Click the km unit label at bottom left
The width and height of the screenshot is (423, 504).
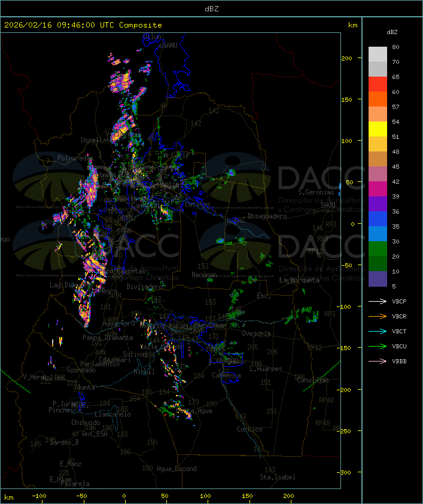[x=8, y=497]
